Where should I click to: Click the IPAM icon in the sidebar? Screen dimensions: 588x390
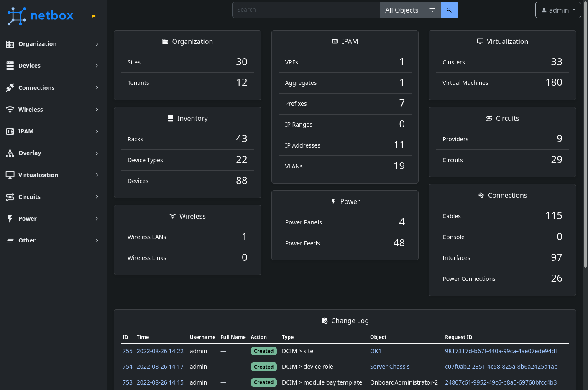[x=10, y=131]
